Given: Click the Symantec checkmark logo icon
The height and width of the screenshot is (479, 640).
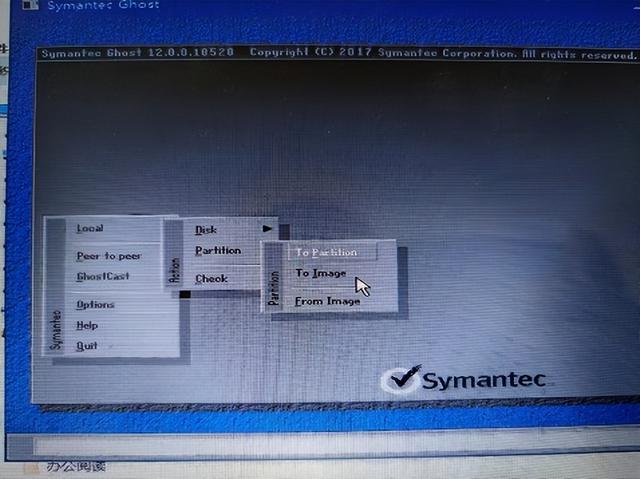Looking at the screenshot, I should [x=401, y=379].
